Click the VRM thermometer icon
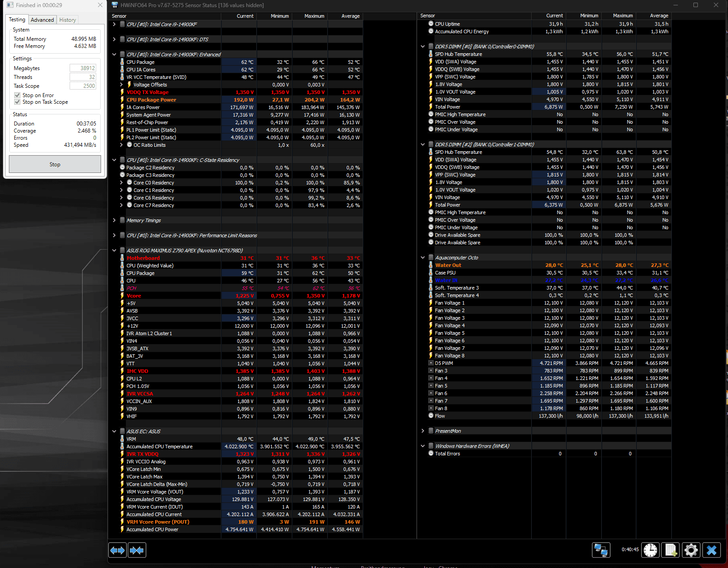The image size is (728, 568). point(122,439)
